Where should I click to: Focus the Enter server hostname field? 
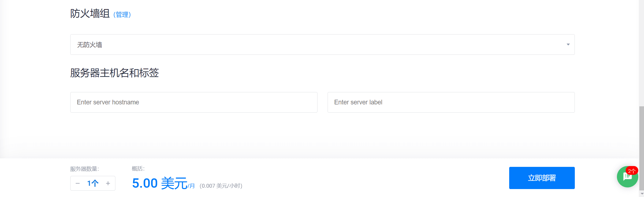pos(194,102)
